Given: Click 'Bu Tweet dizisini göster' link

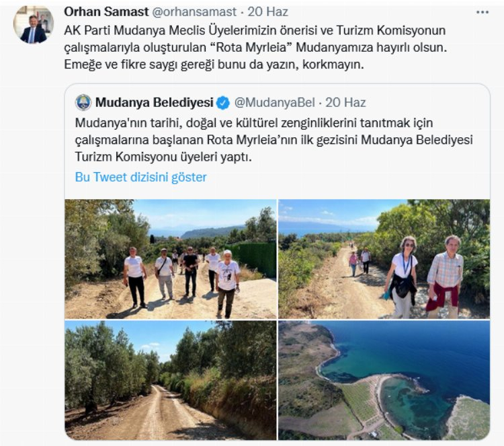Looking at the screenshot, I should tap(141, 177).
